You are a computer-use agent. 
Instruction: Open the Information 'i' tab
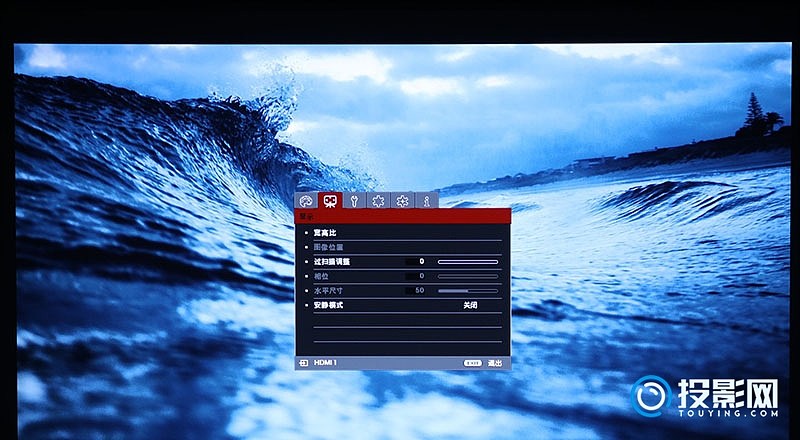click(426, 200)
